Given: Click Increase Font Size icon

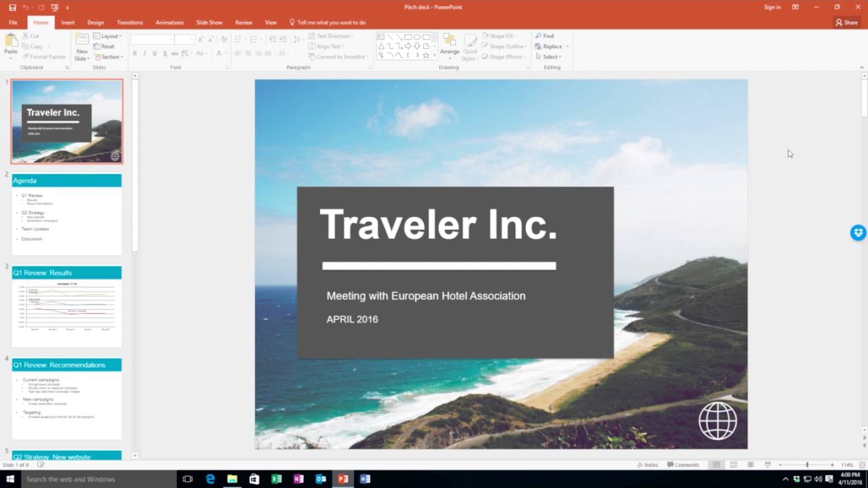Looking at the screenshot, I should click(x=201, y=39).
